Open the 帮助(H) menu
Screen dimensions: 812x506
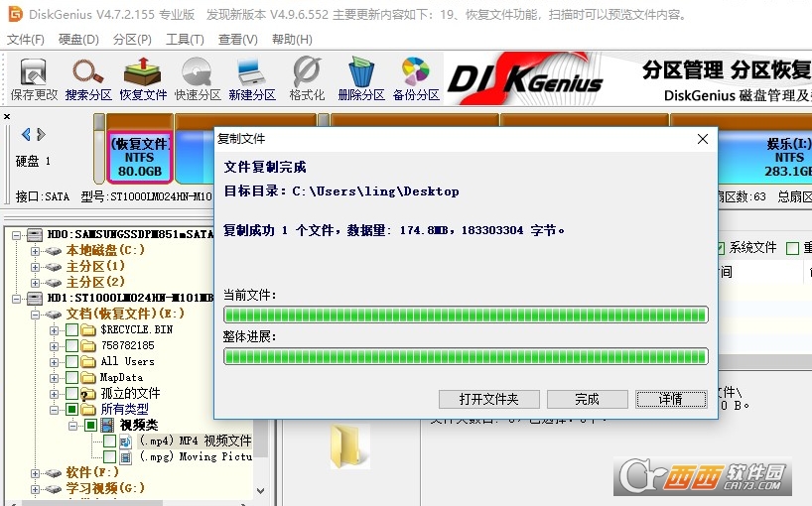click(x=292, y=40)
